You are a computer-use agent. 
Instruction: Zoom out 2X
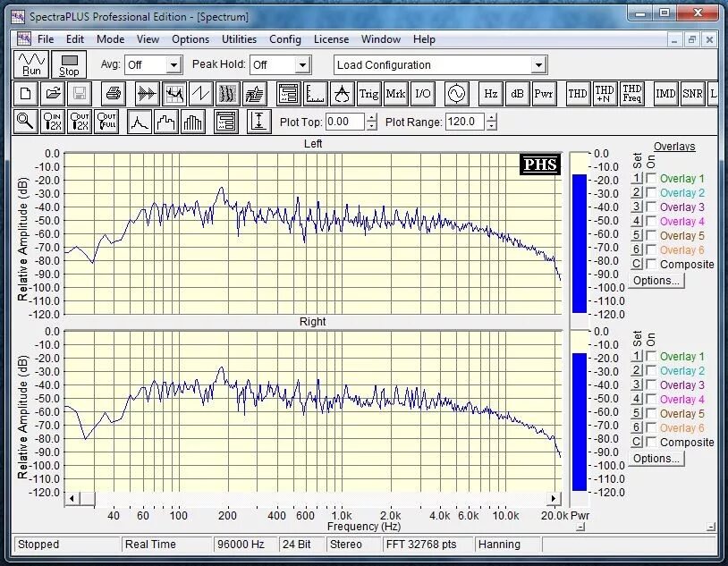click(80, 122)
